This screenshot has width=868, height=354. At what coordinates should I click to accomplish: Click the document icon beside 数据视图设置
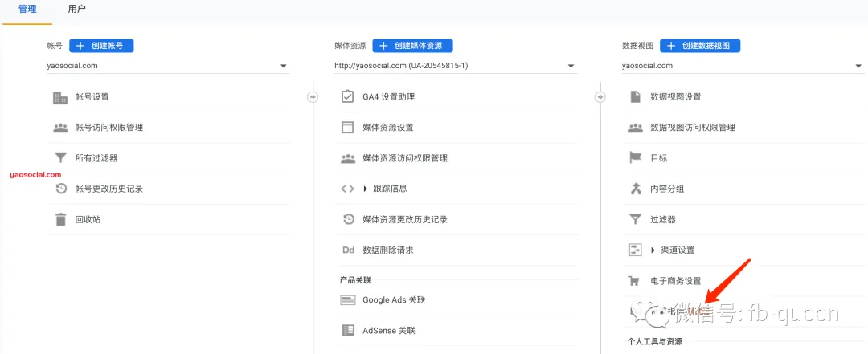[x=635, y=97]
